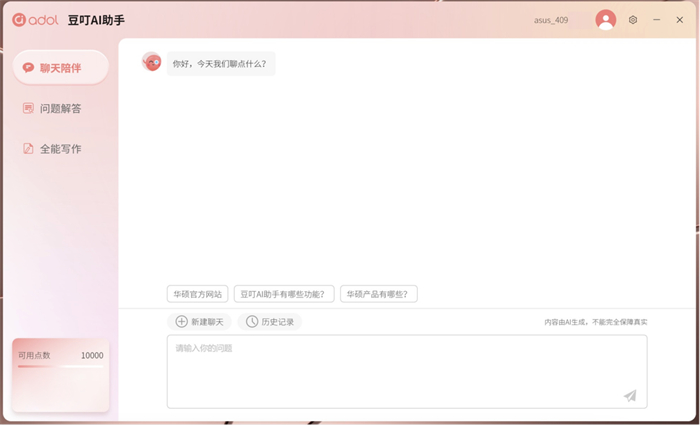Click the greeting message 你好，今天我们聊点什么？
This screenshot has height=425, width=700.
[221, 64]
